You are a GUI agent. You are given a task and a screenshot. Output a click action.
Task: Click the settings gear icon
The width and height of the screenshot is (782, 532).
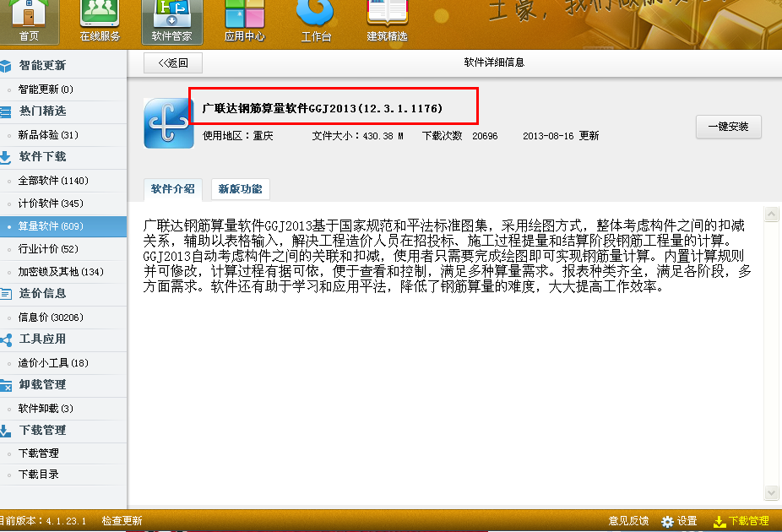pos(667,522)
